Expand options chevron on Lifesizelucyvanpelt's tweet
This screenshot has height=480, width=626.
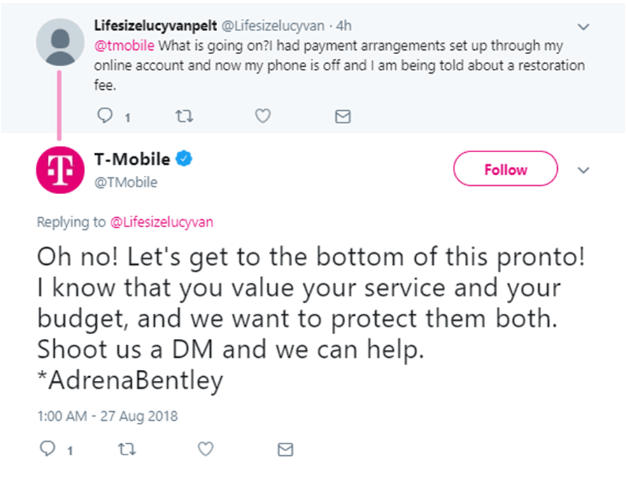pos(584,27)
